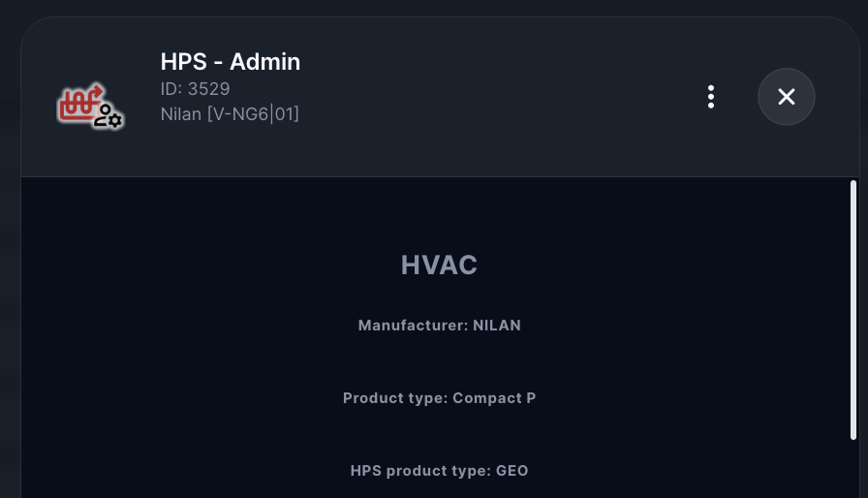Select the ID: 3529 text
Image resolution: width=868 pixels, height=498 pixels.
point(195,89)
